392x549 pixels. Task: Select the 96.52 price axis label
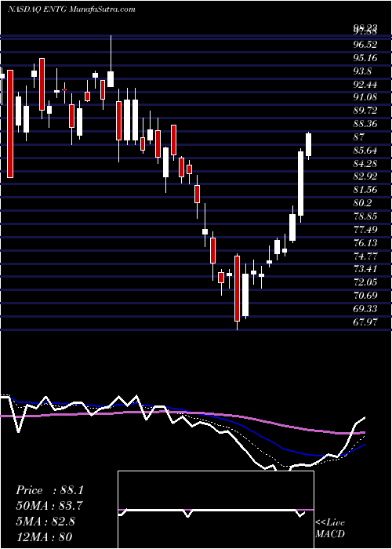(365, 45)
